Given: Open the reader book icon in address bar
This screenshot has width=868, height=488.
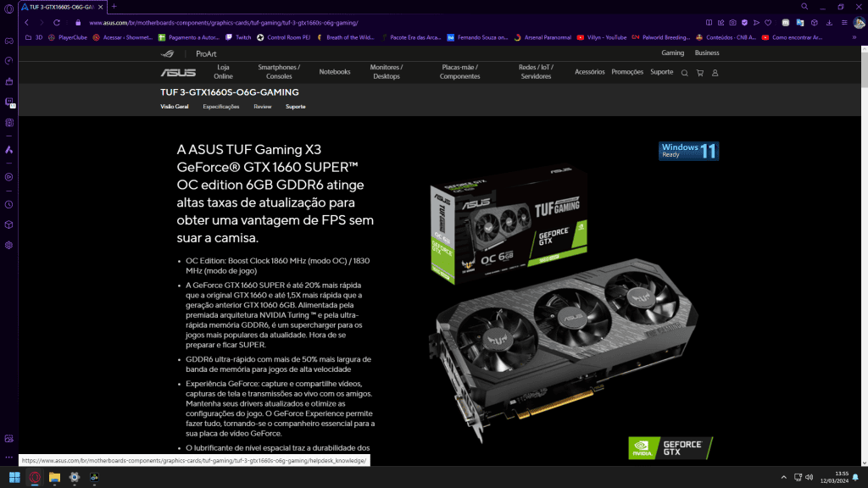Looking at the screenshot, I should click(x=709, y=23).
